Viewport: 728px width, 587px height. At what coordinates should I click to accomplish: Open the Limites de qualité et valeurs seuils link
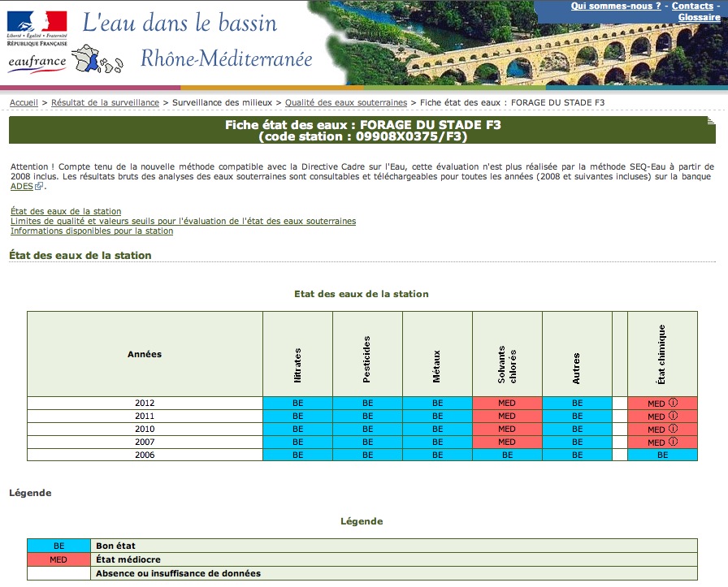click(184, 221)
